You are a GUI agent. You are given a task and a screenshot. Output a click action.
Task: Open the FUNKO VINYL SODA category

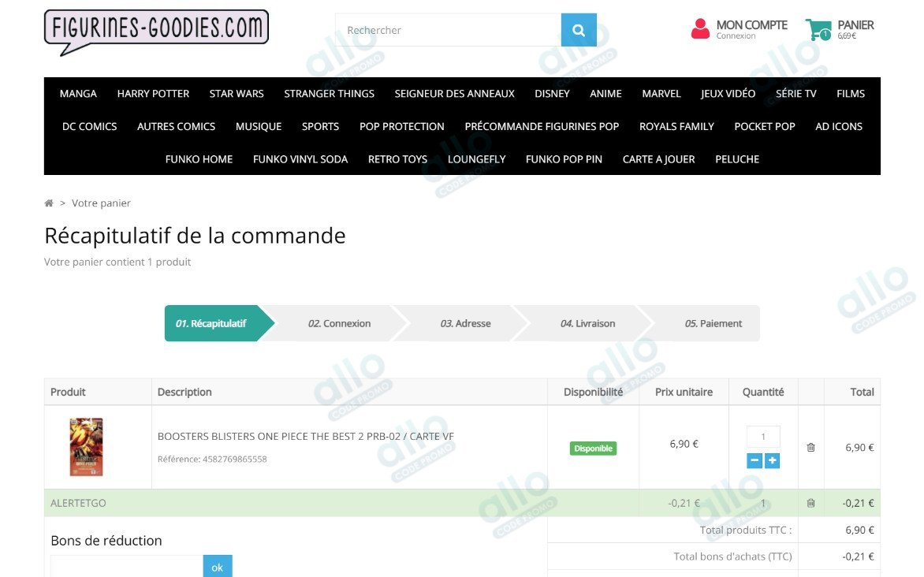300,160
